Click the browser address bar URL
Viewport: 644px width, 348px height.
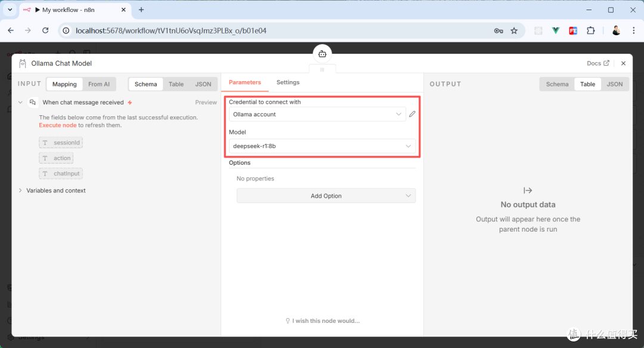click(x=171, y=31)
